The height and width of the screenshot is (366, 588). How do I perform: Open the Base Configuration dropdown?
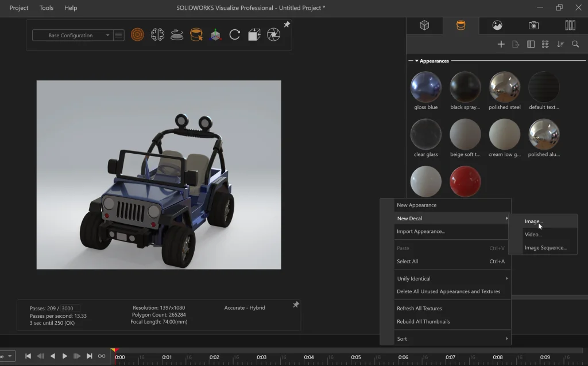point(72,36)
